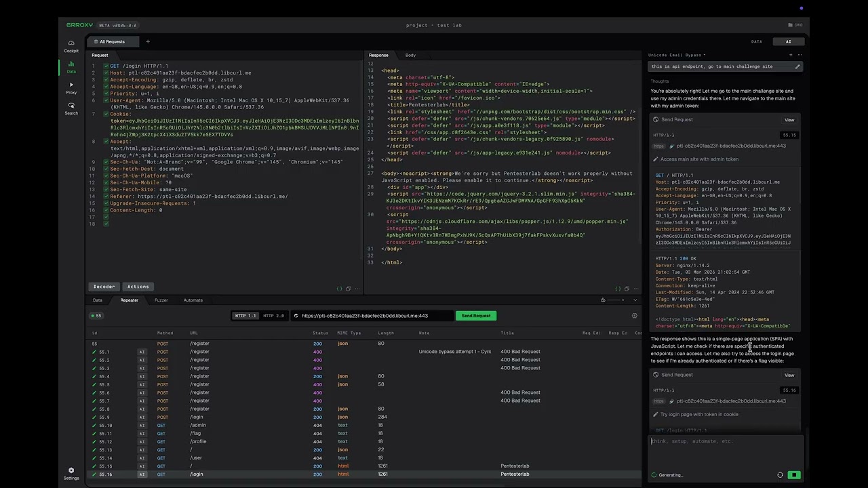The width and height of the screenshot is (868, 488).
Task: Open the Fuzzer tab
Action: tap(161, 300)
